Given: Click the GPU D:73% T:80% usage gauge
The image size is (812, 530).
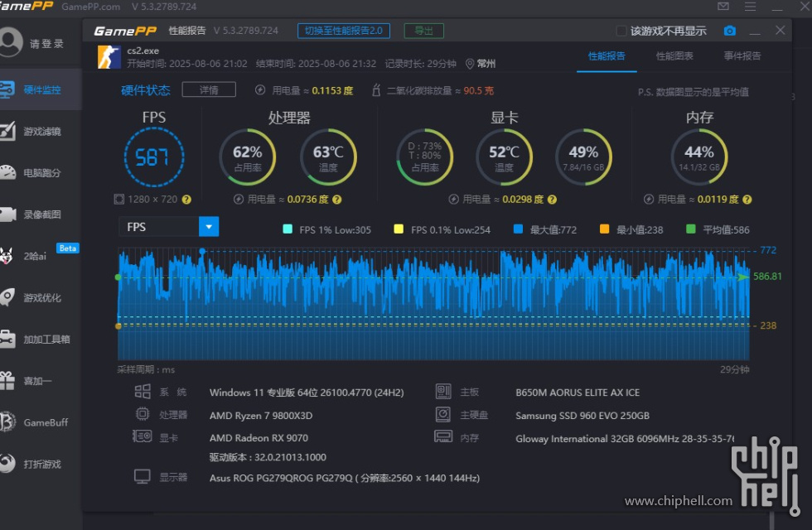Looking at the screenshot, I should coord(424,157).
